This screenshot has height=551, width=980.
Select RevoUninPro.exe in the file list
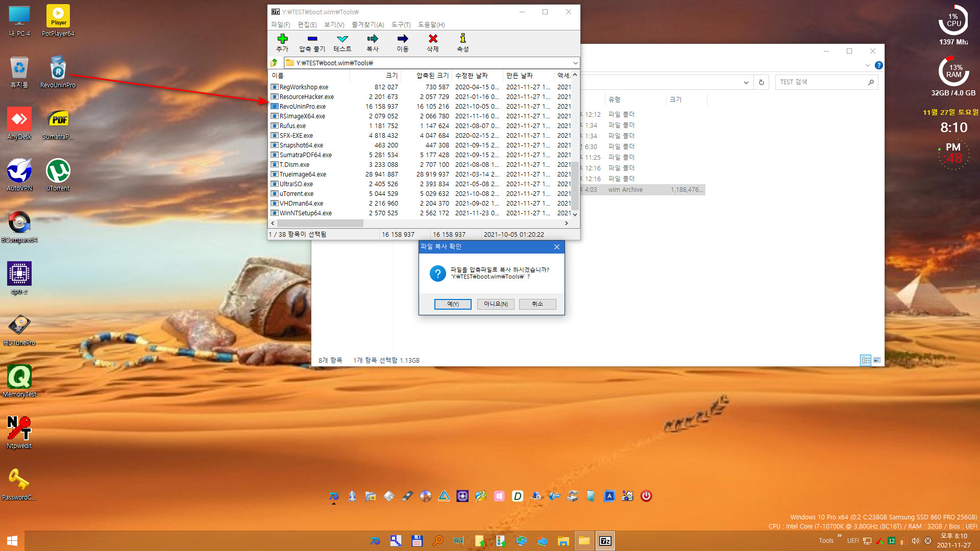pyautogui.click(x=302, y=107)
